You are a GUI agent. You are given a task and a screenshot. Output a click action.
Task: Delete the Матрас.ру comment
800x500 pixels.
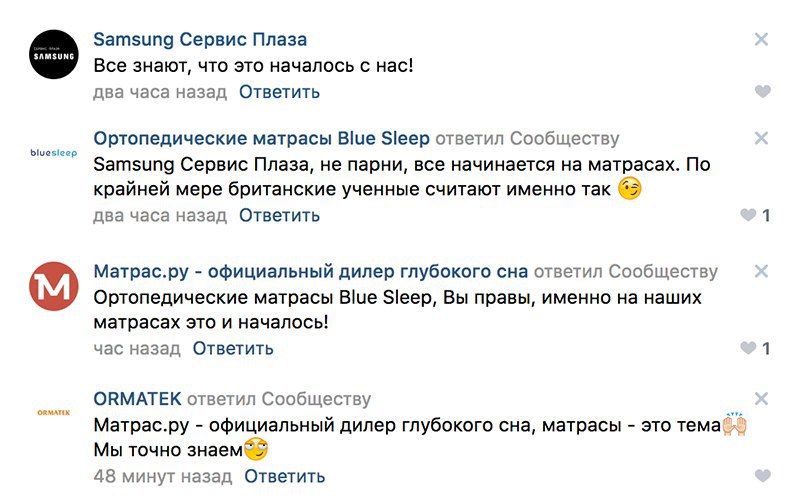tap(761, 271)
